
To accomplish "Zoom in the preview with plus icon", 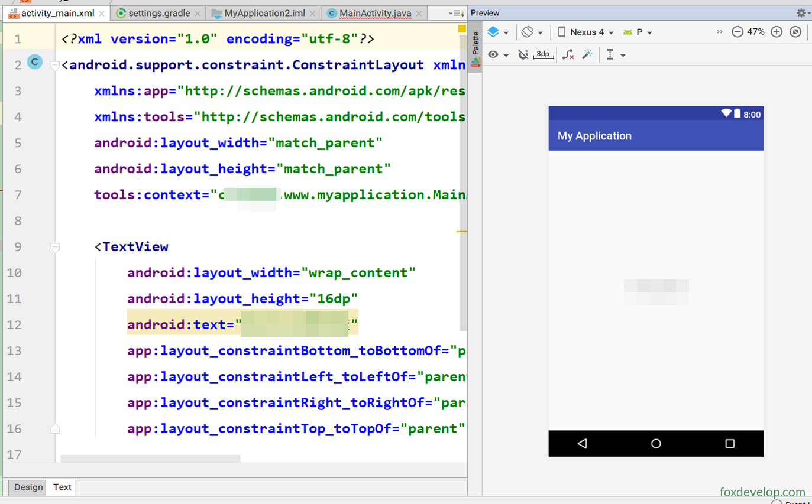I will click(x=777, y=32).
